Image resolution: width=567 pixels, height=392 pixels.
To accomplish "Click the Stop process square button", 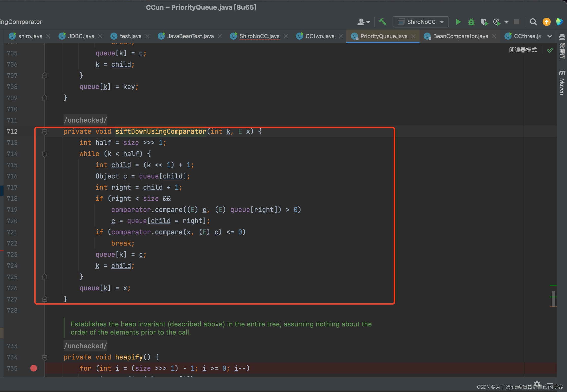I will [x=516, y=22].
